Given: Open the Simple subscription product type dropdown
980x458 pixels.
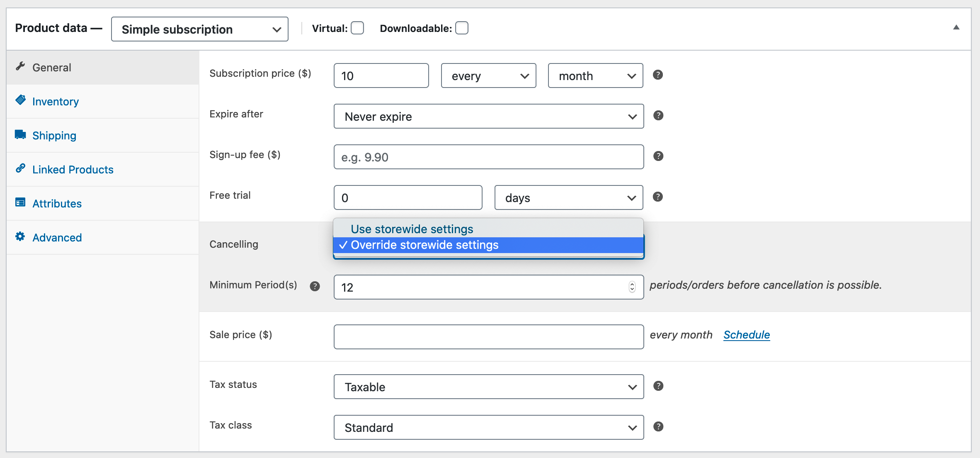Looking at the screenshot, I should pos(199,29).
